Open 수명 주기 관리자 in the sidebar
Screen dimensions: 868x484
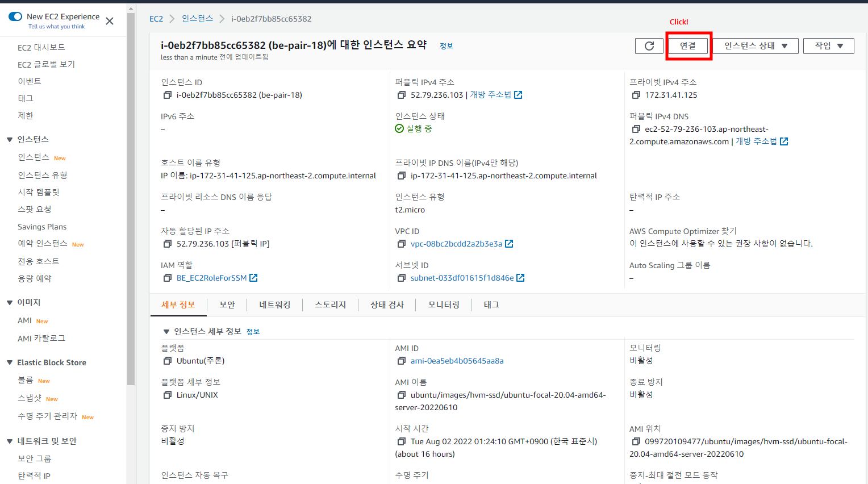pos(47,416)
